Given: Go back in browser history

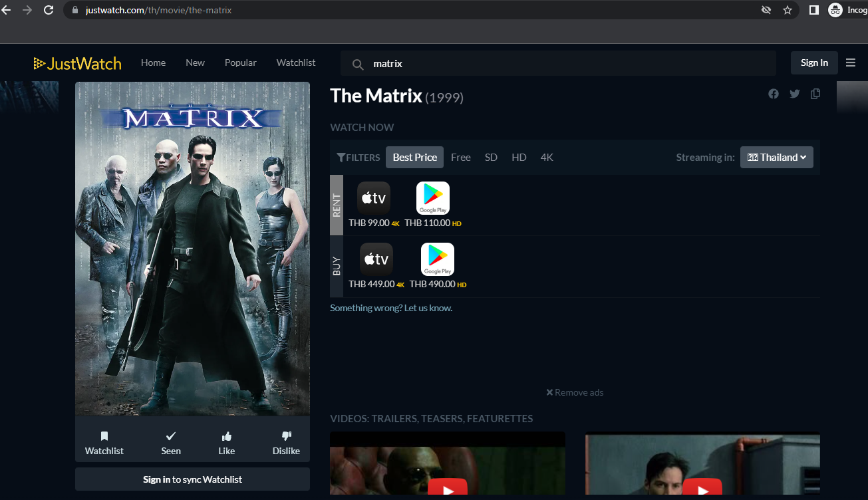Looking at the screenshot, I should [7, 10].
